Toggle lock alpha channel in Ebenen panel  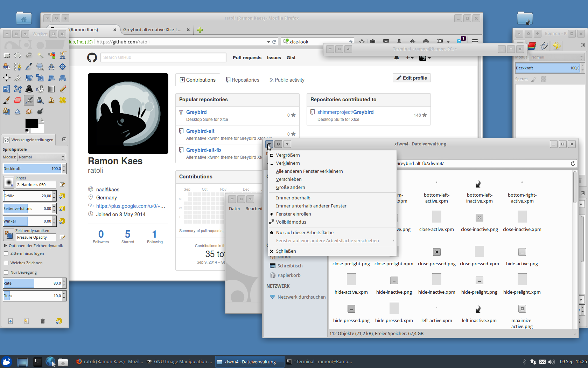coord(544,79)
